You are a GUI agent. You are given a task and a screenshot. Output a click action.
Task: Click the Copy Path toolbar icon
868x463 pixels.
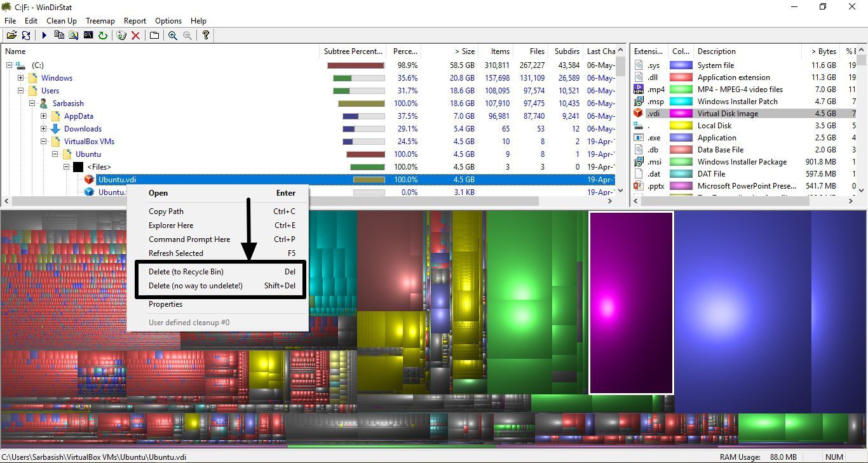(x=59, y=36)
